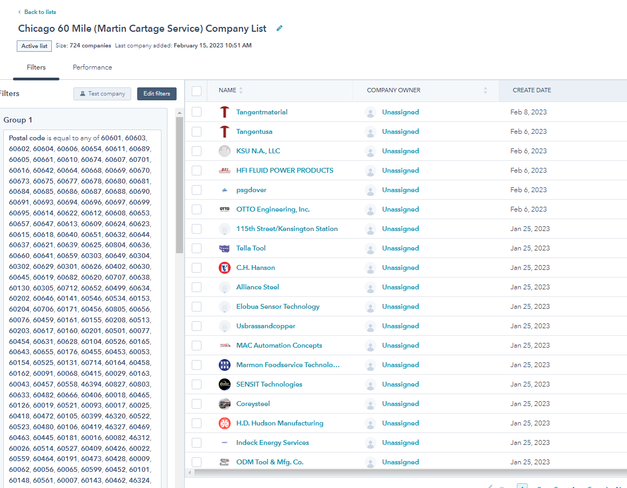Check the Tangentusa row checkbox
The height and width of the screenshot is (488, 627).
196,132
